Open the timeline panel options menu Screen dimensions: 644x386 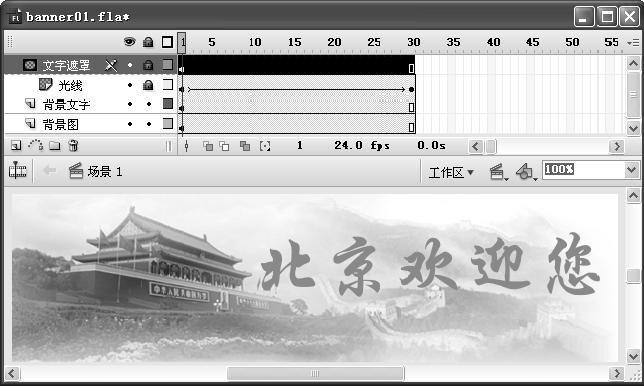[x=633, y=42]
